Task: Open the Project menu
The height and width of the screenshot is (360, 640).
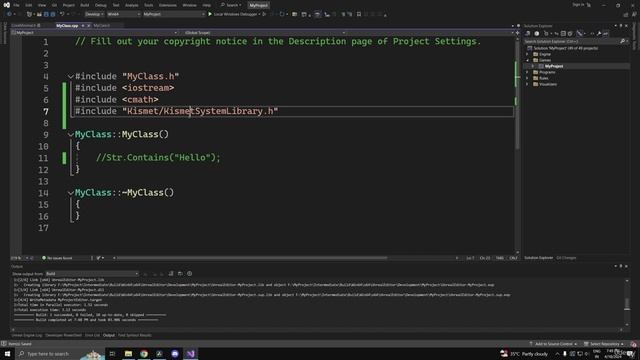Action: tap(69, 5)
